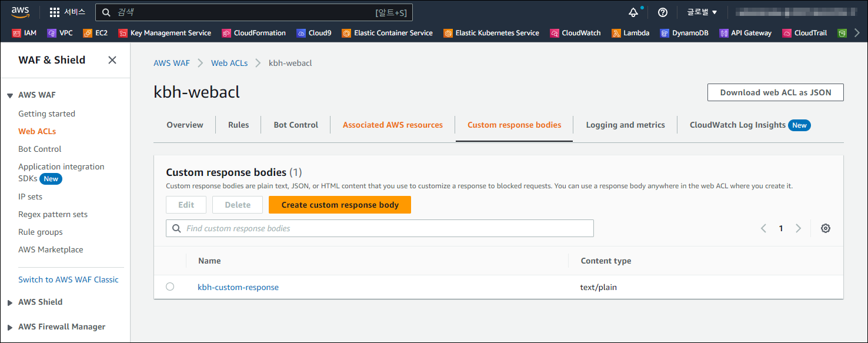This screenshot has width=868, height=343.
Task: Click the Content type column header
Action: click(606, 261)
